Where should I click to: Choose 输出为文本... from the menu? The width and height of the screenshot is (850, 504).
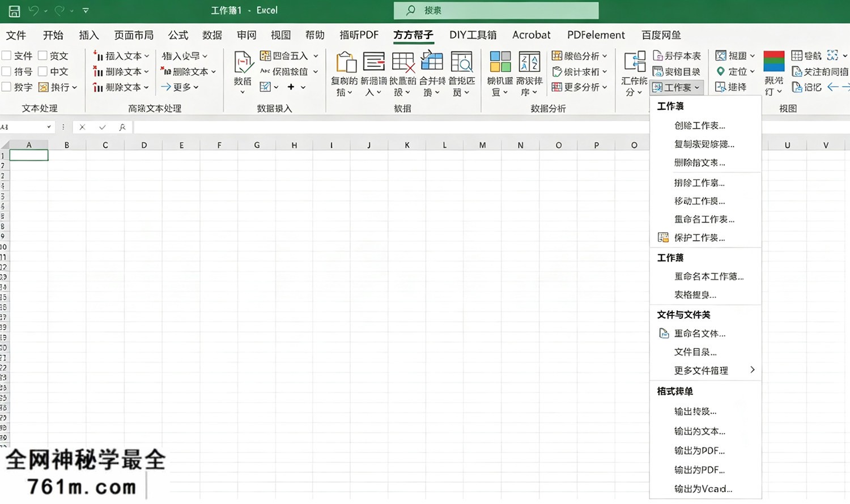(x=705, y=431)
